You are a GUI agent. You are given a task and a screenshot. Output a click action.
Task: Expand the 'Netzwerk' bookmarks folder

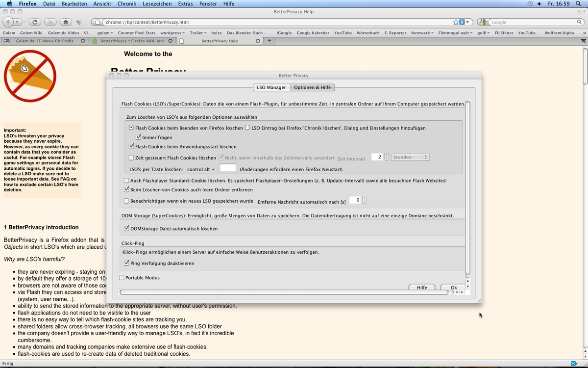point(421,33)
